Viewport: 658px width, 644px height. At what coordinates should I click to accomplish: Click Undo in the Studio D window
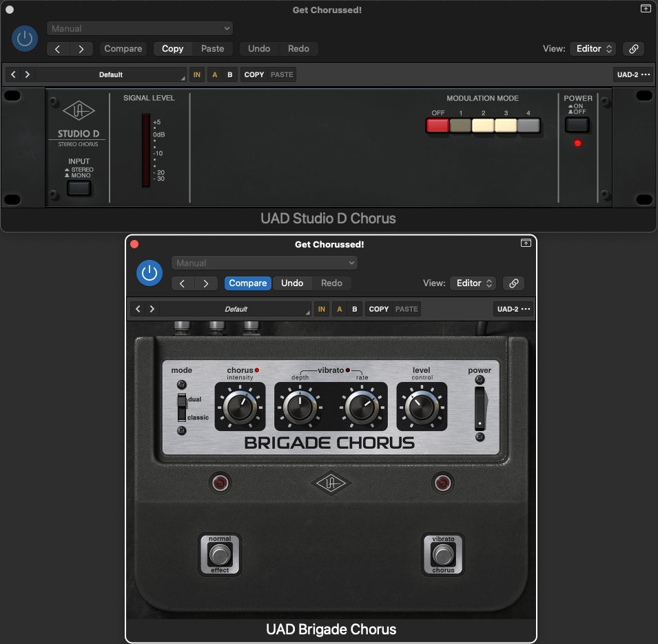pyautogui.click(x=259, y=49)
